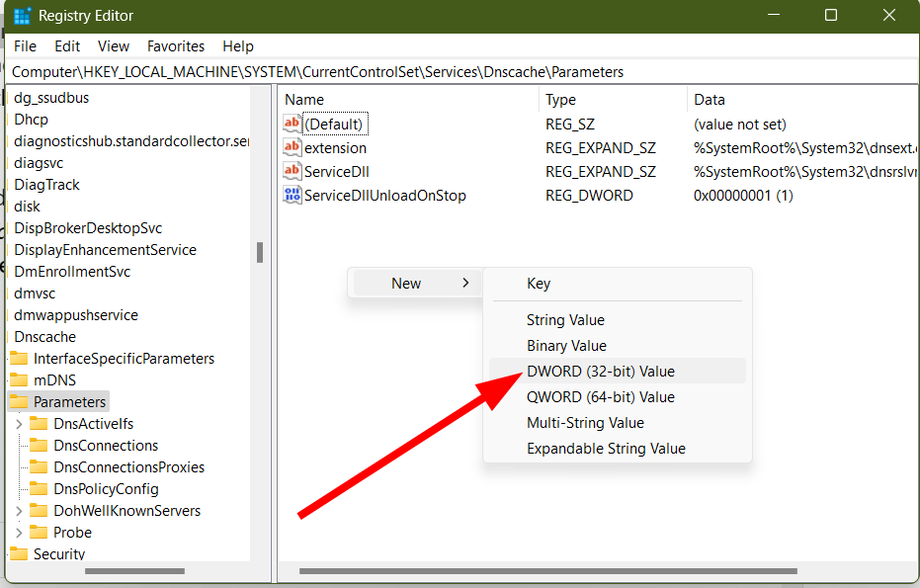The width and height of the screenshot is (920, 588).
Task: Create a new Multi-String Value
Action: tap(618, 423)
